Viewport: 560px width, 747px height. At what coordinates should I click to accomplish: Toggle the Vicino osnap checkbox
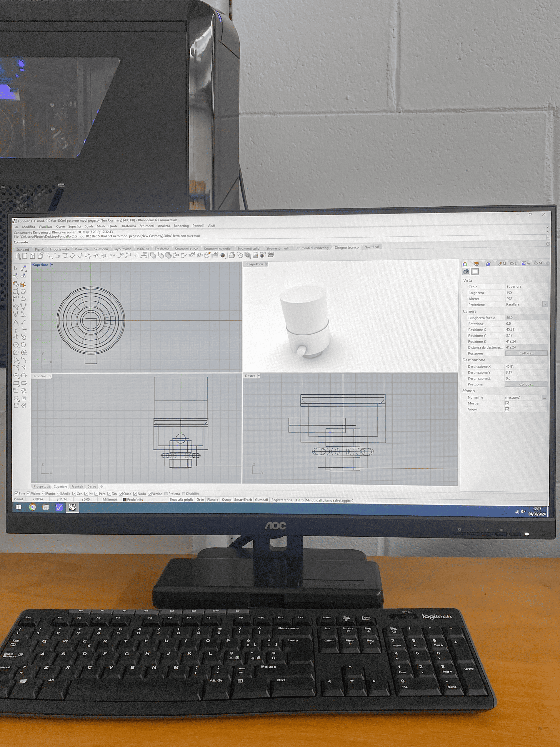pos(29,493)
